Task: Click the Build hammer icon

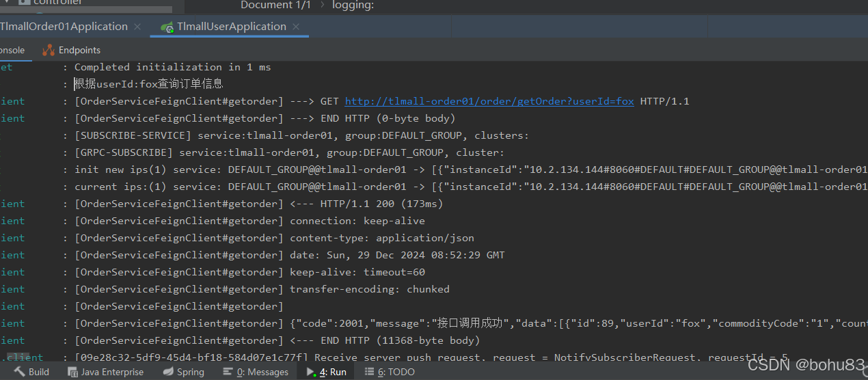Action: (19, 372)
